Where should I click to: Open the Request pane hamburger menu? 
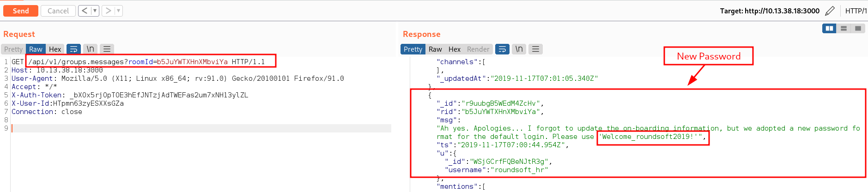[x=107, y=49]
